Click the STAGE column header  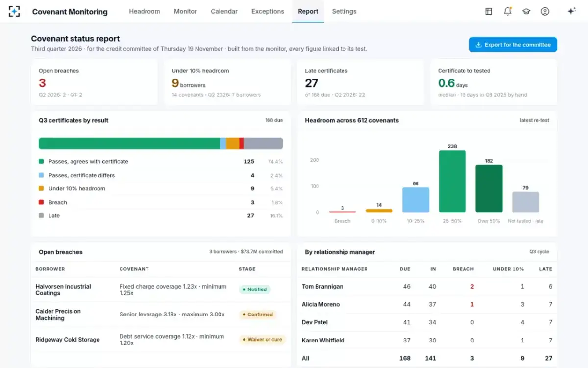coord(247,269)
